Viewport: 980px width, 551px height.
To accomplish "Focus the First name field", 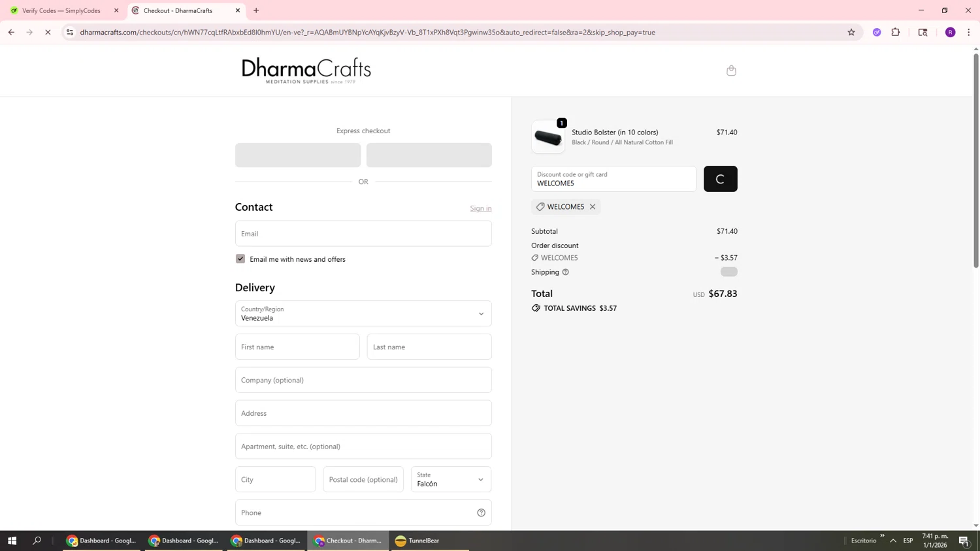I will pyautogui.click(x=297, y=347).
